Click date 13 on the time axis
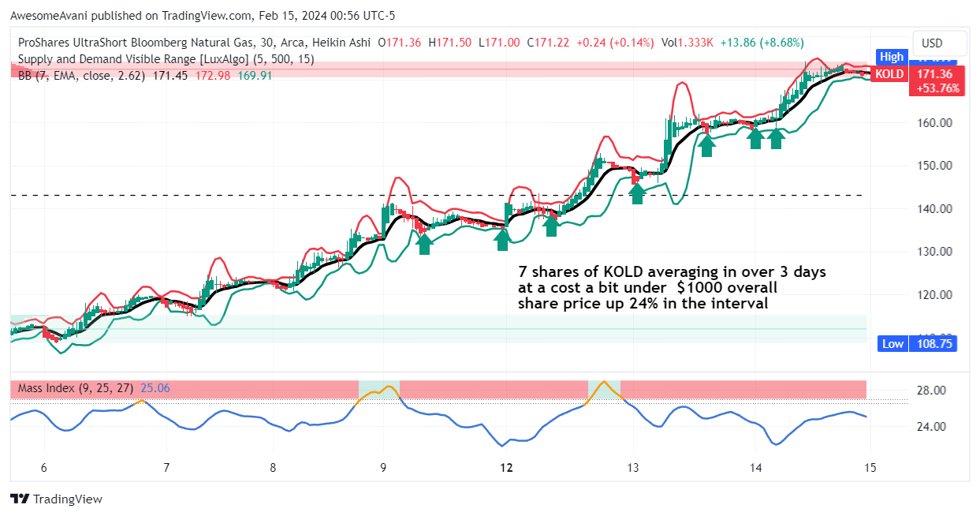This screenshot has height=516, width=980. pos(632,467)
